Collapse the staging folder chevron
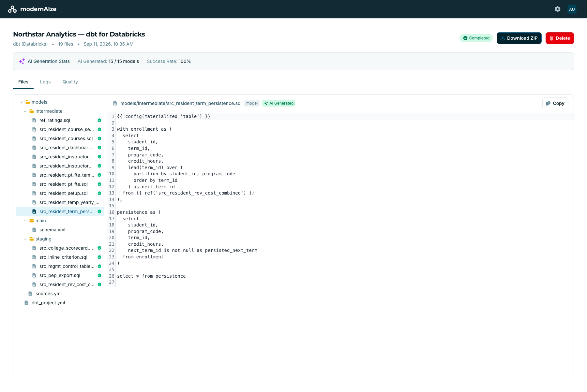Viewport: 587px width, 392px height. click(x=25, y=239)
